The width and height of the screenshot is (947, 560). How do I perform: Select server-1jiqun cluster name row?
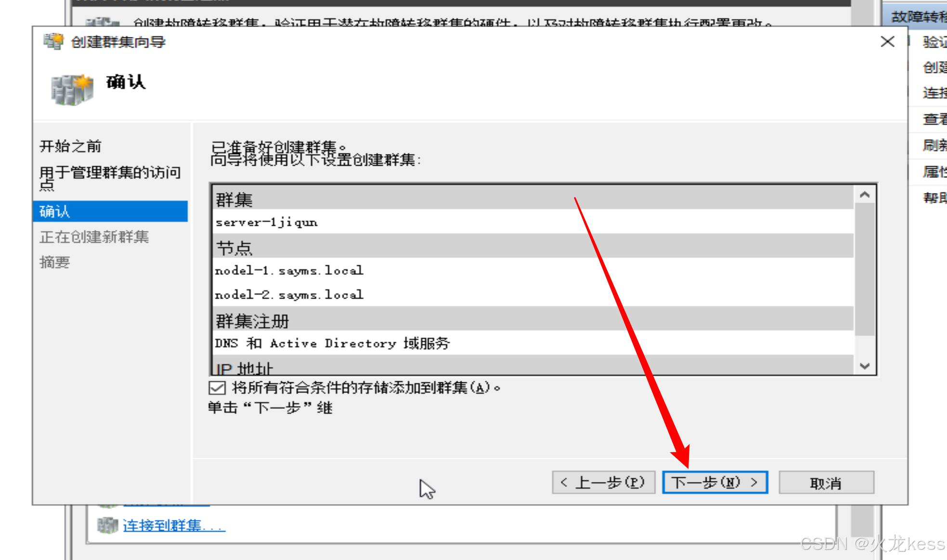click(x=266, y=222)
